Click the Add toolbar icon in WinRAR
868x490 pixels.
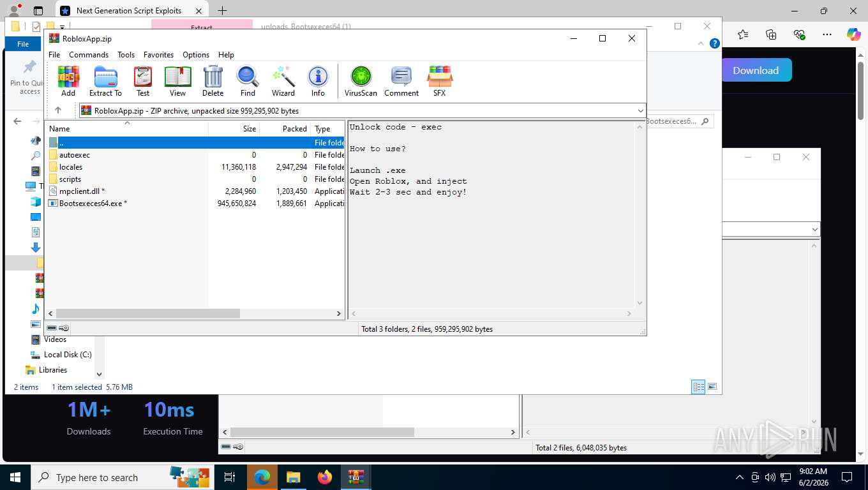(x=68, y=81)
